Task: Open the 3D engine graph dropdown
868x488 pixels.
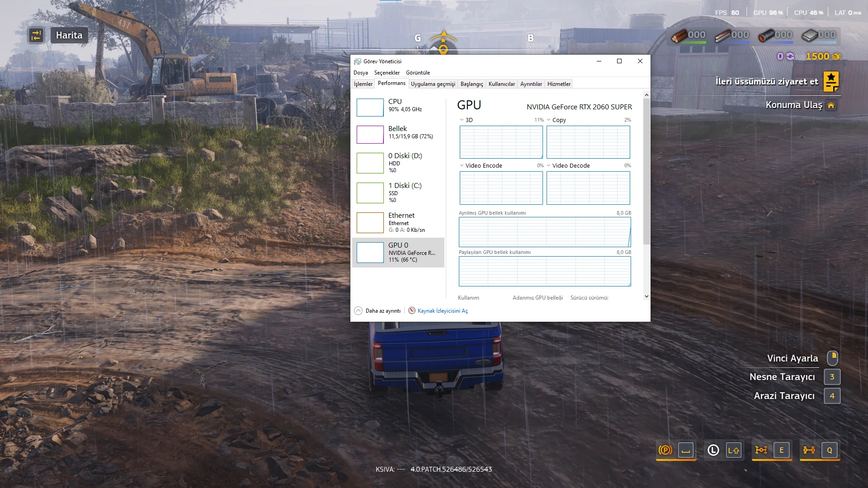Action: (x=462, y=120)
